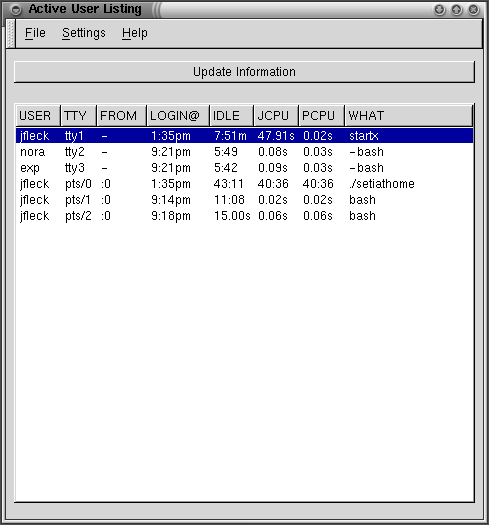This screenshot has height=525, width=489.
Task: Sort by the TTY column header
Action: click(78, 116)
